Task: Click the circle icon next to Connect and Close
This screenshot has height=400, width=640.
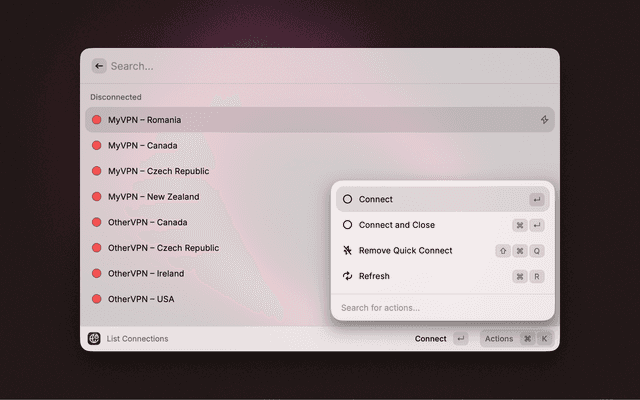Action: tap(347, 225)
